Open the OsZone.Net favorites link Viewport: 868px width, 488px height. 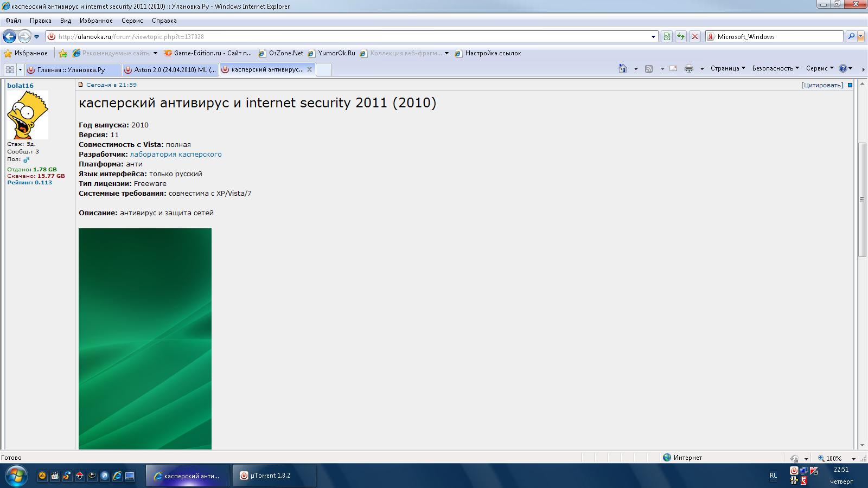point(281,53)
